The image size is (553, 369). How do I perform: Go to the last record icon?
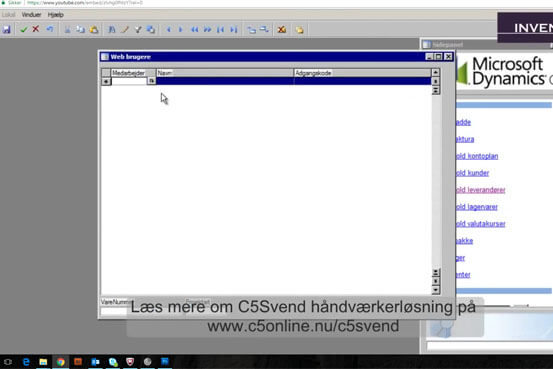[x=233, y=30]
